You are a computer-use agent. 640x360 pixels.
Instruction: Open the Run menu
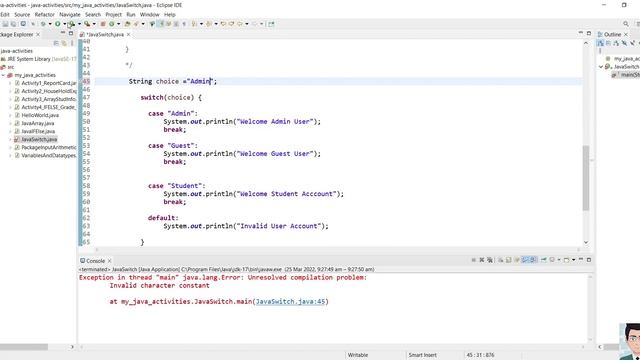point(131,15)
